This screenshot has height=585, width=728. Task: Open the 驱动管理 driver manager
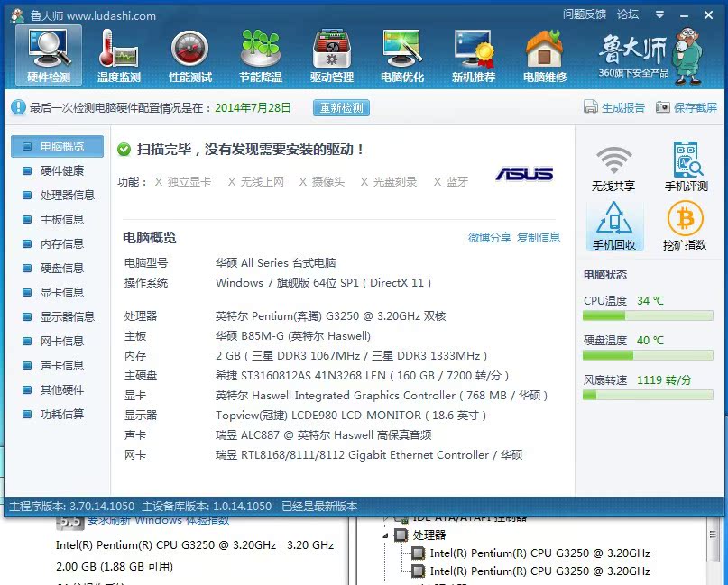pyautogui.click(x=332, y=55)
